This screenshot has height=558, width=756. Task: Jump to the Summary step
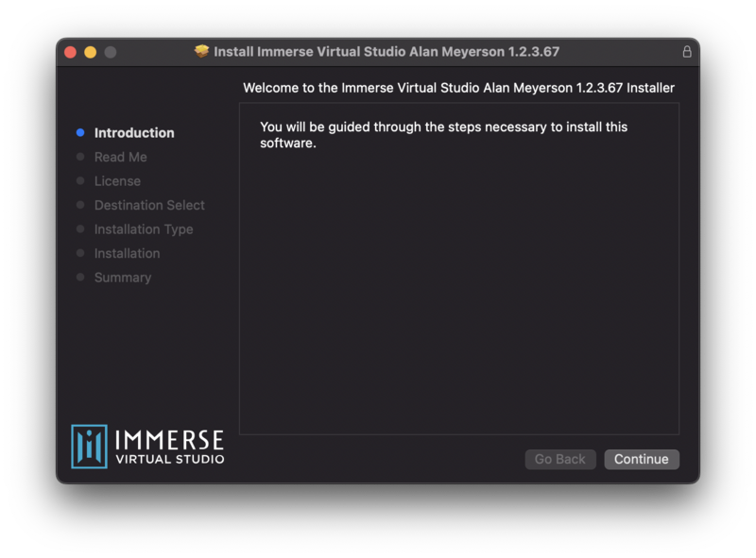coord(123,278)
